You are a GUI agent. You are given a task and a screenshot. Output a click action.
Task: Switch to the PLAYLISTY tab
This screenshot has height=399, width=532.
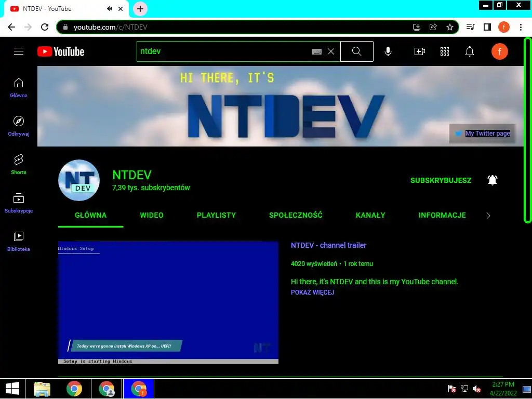click(x=216, y=215)
